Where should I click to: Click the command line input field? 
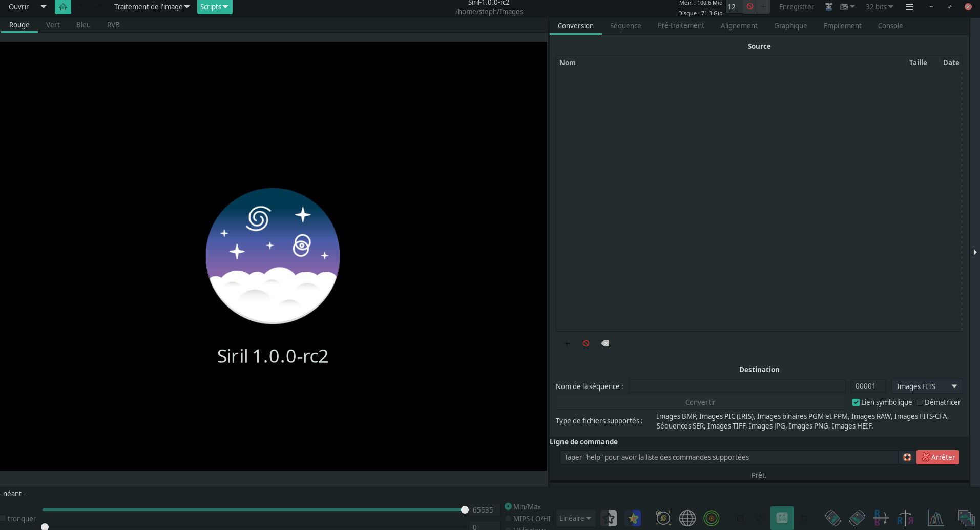coord(728,457)
